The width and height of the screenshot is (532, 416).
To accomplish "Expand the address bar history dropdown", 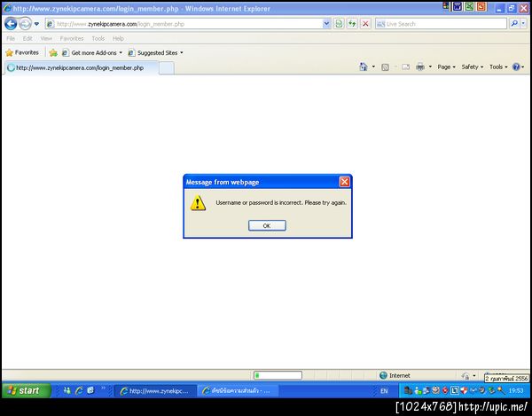I will click(x=326, y=24).
